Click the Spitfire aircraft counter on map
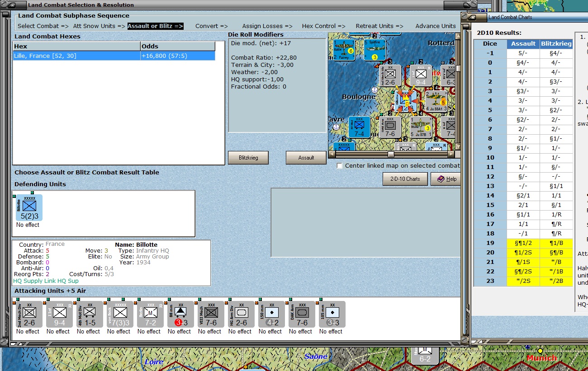 click(x=375, y=50)
